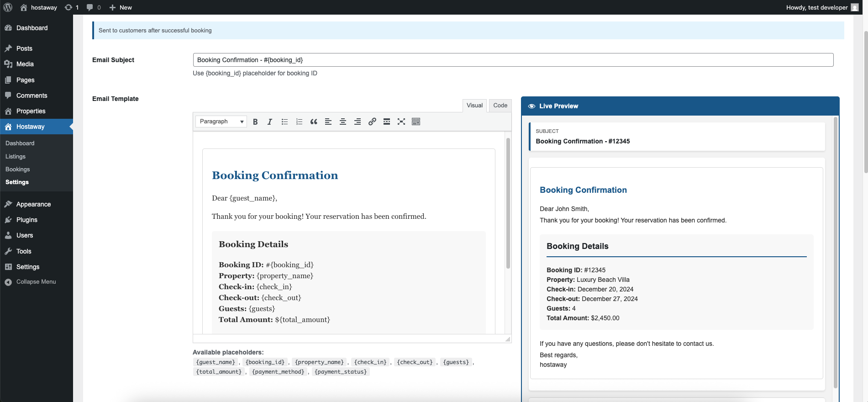Click the editor resize handle corner
Image resolution: width=868 pixels, height=402 pixels.
pos(508,339)
